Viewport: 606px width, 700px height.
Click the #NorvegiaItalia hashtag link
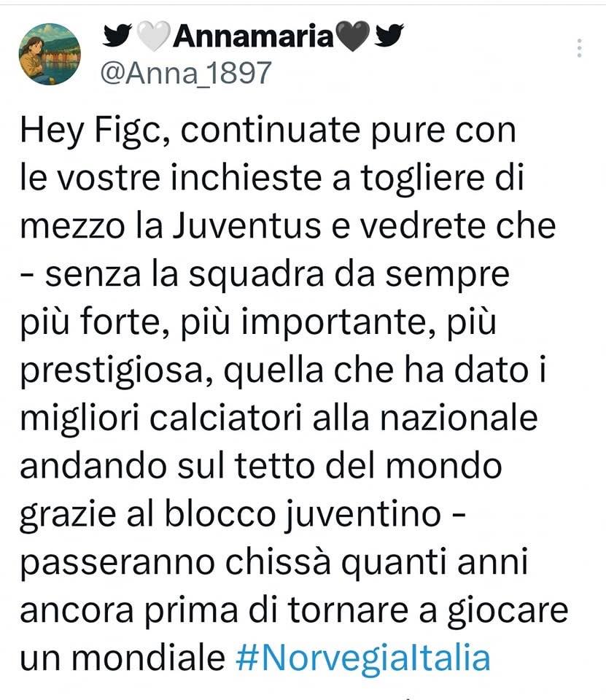[x=362, y=658]
